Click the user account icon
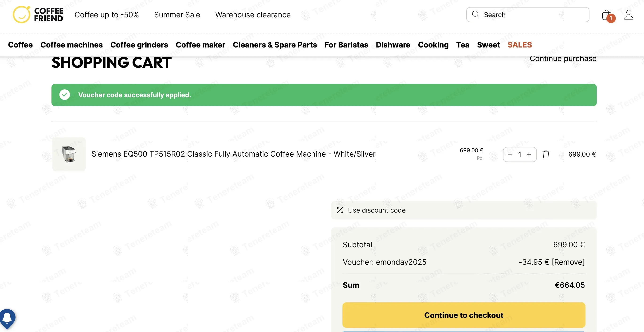 [x=628, y=15]
